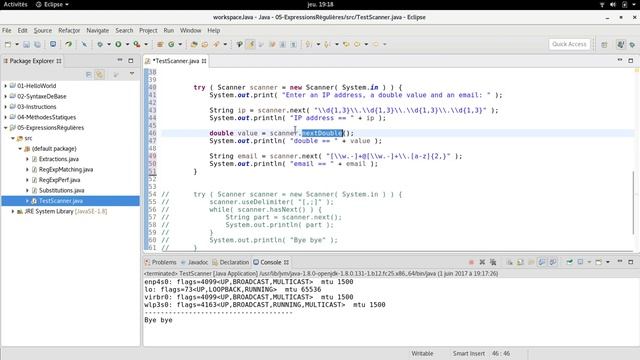
Task: Click Remove All Terminated Launches icon
Action: point(493,262)
